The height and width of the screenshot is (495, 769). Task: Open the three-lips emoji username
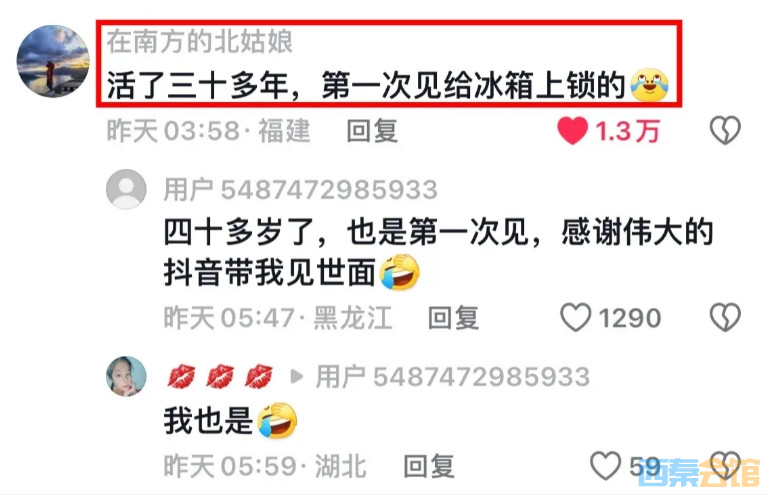220,377
